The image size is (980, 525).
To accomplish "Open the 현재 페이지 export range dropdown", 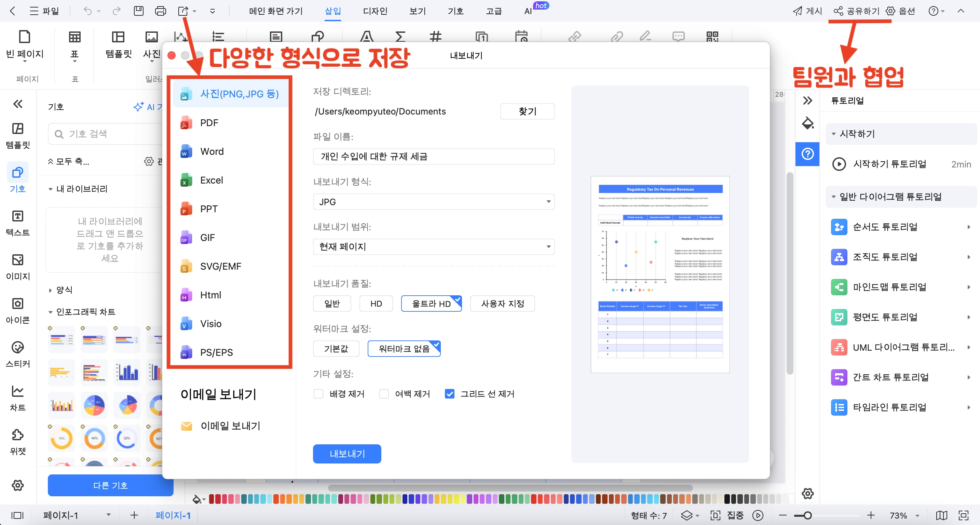I will point(433,246).
